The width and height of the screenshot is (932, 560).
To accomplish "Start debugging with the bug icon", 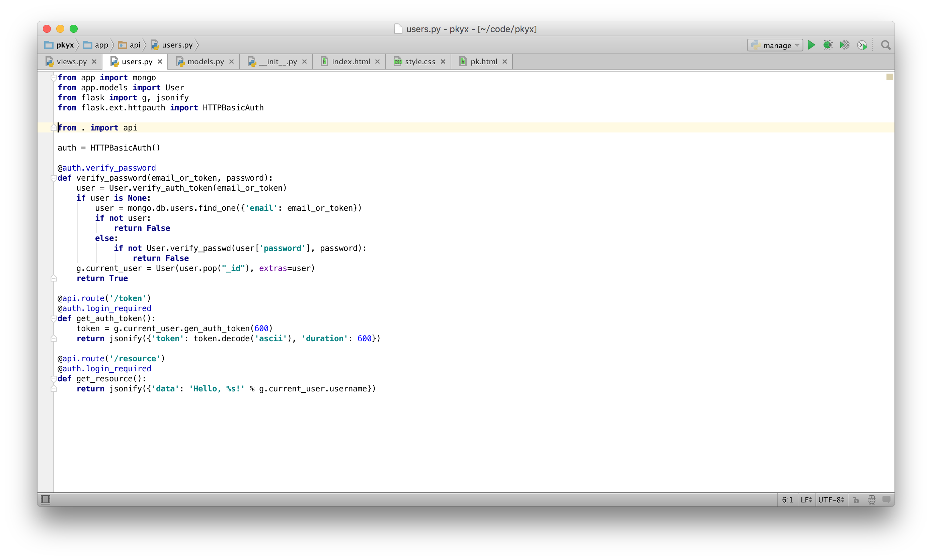I will (x=828, y=45).
